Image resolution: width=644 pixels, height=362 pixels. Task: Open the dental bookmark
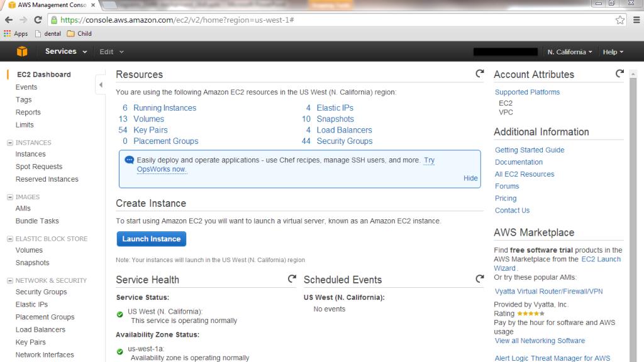[48, 34]
